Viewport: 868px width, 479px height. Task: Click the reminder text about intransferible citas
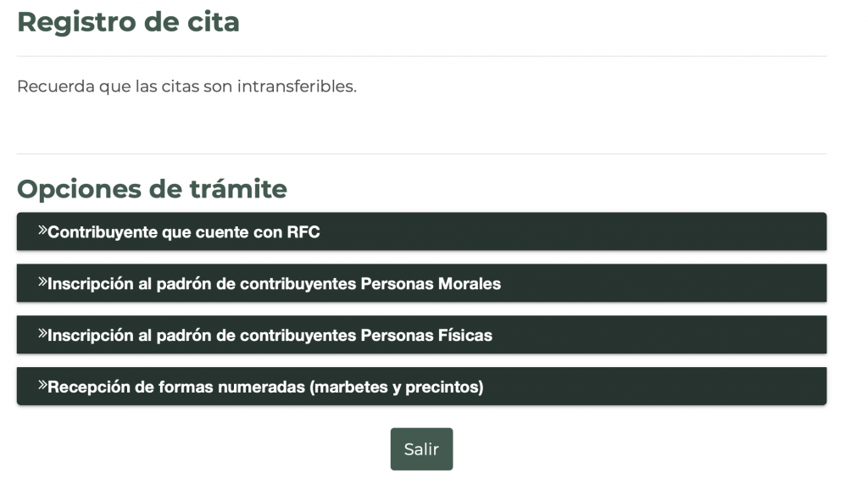(x=186, y=86)
